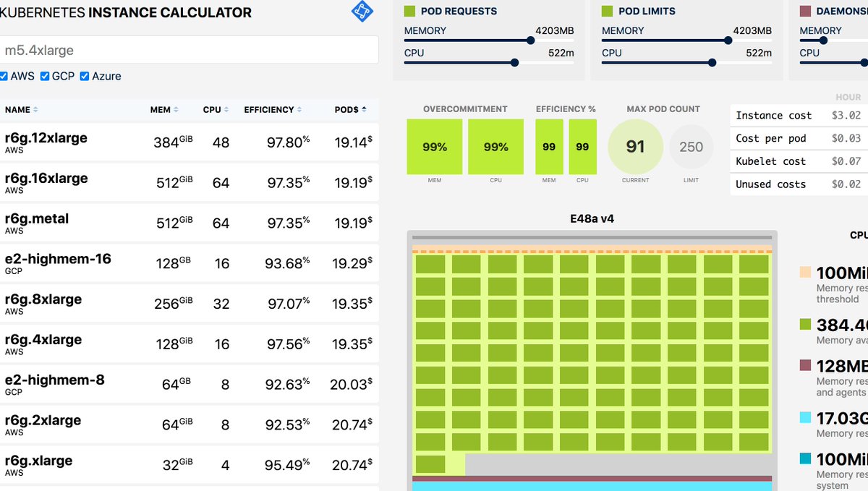Click the 95.49% efficiency value

click(287, 465)
